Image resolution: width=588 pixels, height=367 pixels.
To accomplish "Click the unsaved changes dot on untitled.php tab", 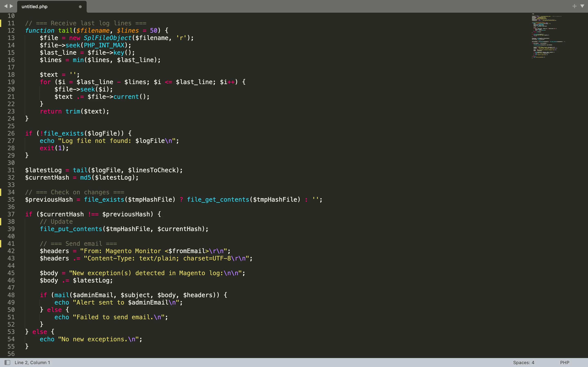I will tap(80, 7).
